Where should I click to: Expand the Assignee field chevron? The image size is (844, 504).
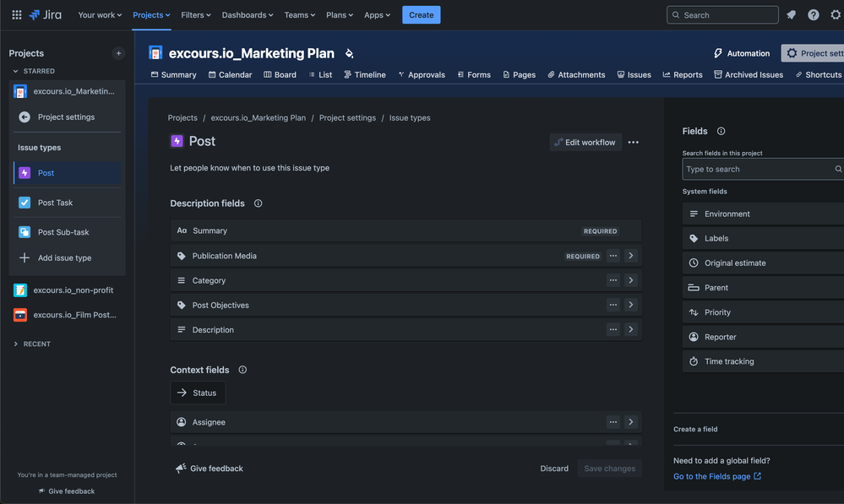pos(631,422)
